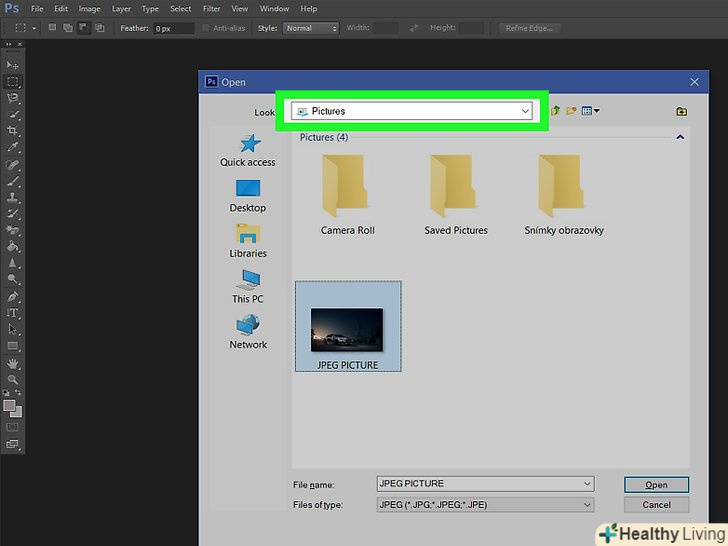The width and height of the screenshot is (728, 546).
Task: Select the Hand tool
Action: coord(13,363)
